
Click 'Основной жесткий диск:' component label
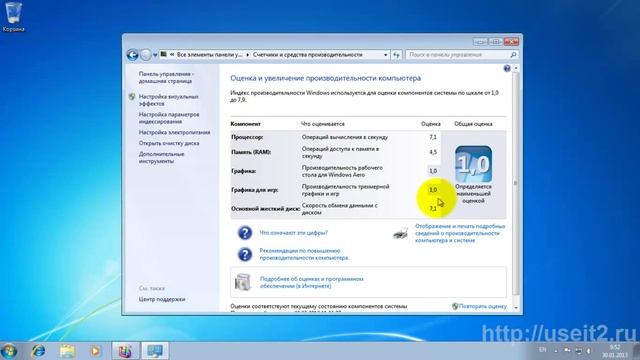click(265, 209)
